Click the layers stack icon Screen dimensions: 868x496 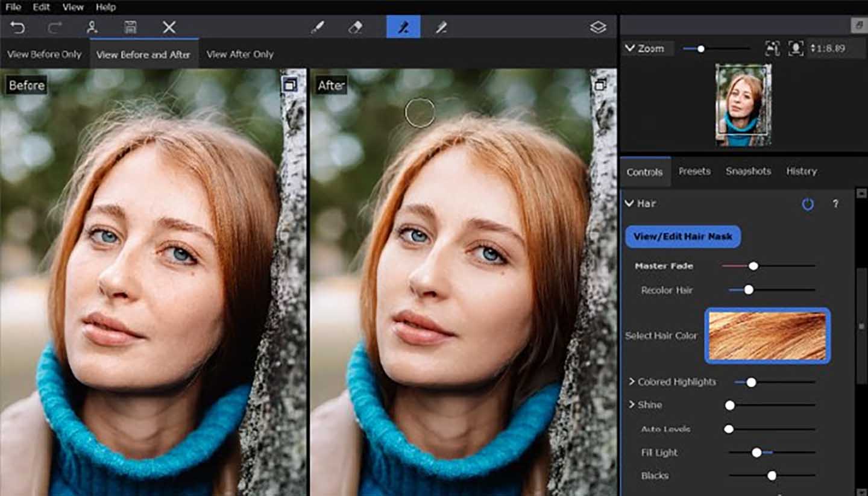coord(597,27)
